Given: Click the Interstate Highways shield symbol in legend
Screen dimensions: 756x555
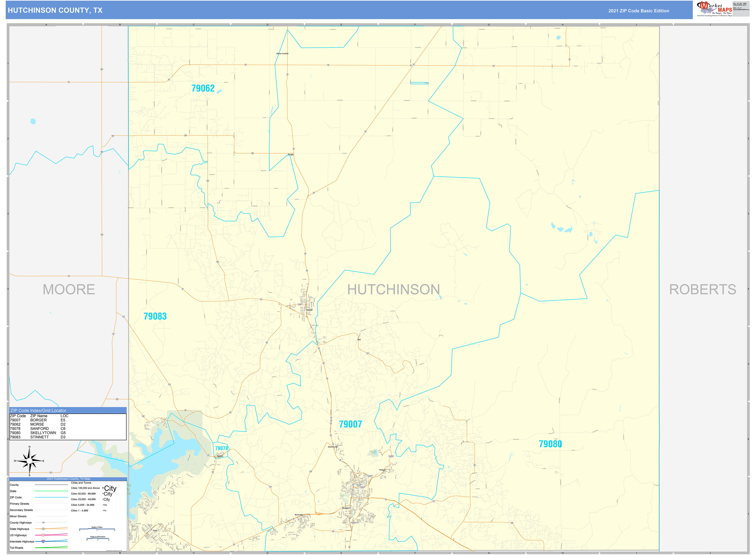Looking at the screenshot, I should tap(43, 542).
